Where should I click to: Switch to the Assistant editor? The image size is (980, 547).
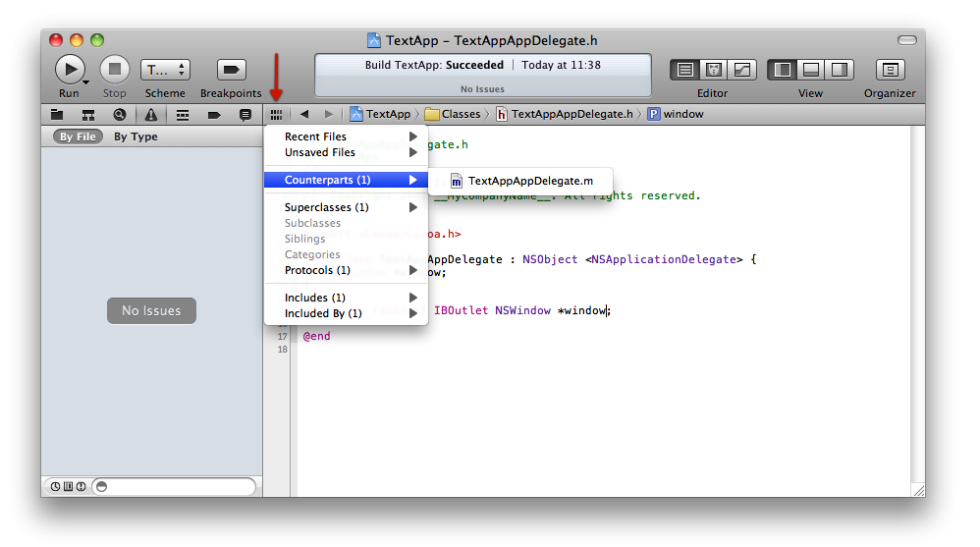click(713, 70)
